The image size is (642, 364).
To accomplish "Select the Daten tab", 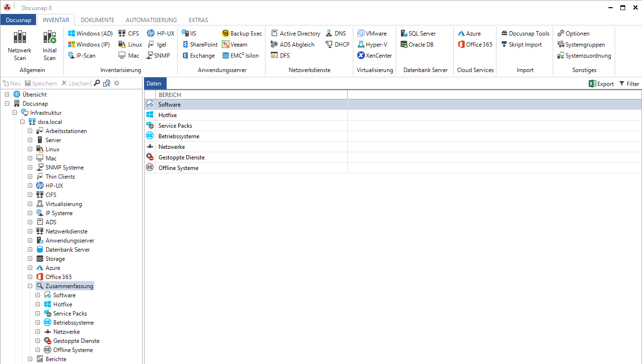I will (154, 84).
